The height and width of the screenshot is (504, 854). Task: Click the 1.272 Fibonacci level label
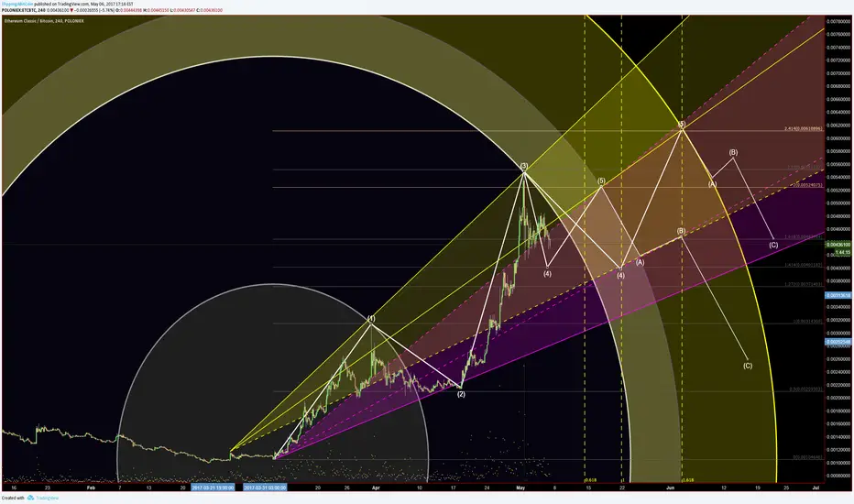(804, 284)
